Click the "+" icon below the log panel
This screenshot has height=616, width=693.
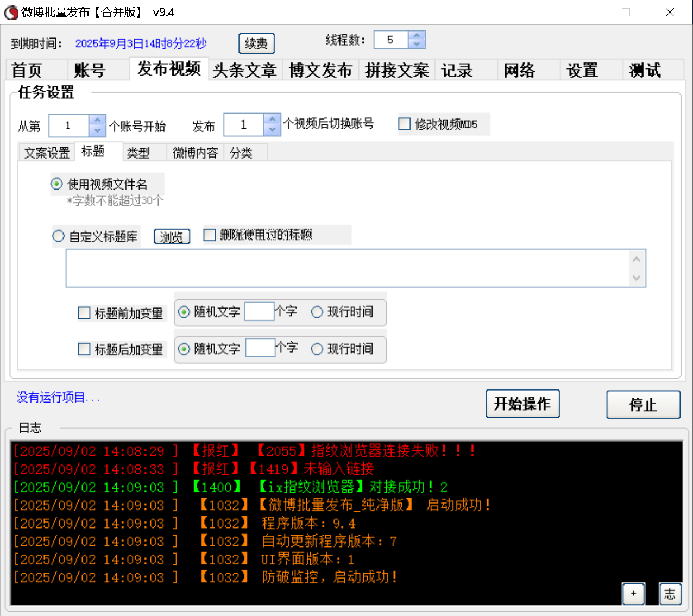coord(633,594)
